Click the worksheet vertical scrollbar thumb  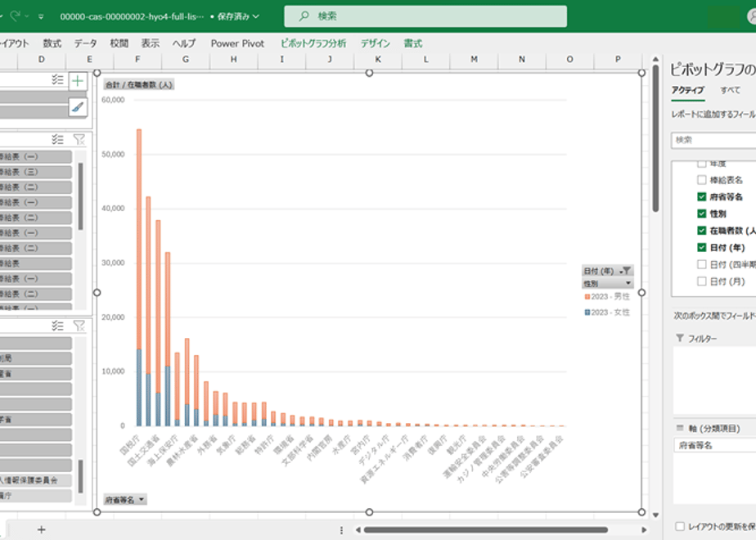tap(655, 139)
